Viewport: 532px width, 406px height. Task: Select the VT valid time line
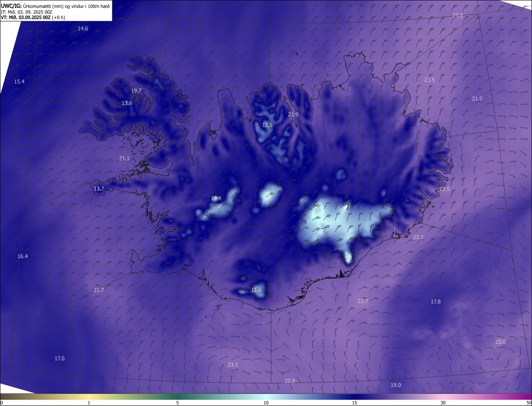[33, 17]
